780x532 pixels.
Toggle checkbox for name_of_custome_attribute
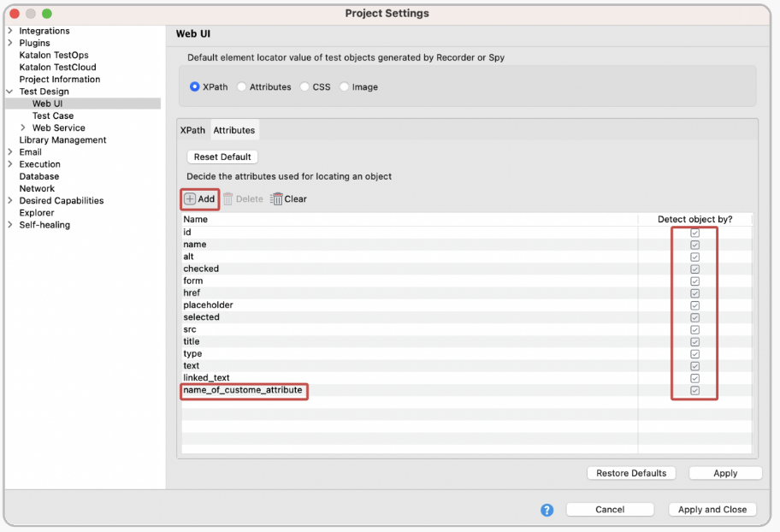point(694,390)
